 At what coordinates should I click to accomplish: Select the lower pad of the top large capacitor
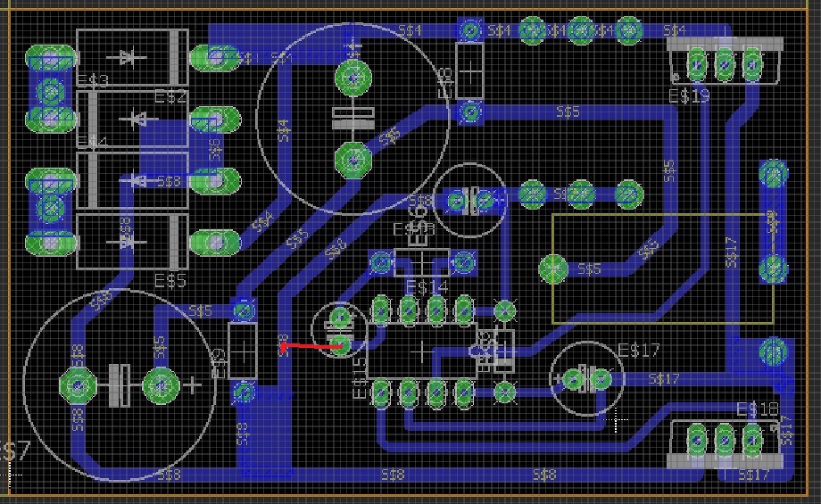pyautogui.click(x=352, y=159)
